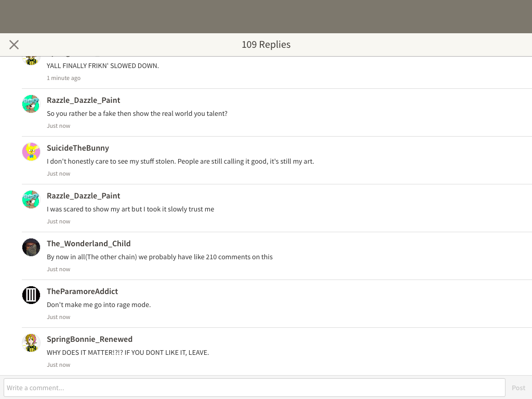Click the '1 minute ago' timestamp
The image size is (532, 399).
click(64, 78)
